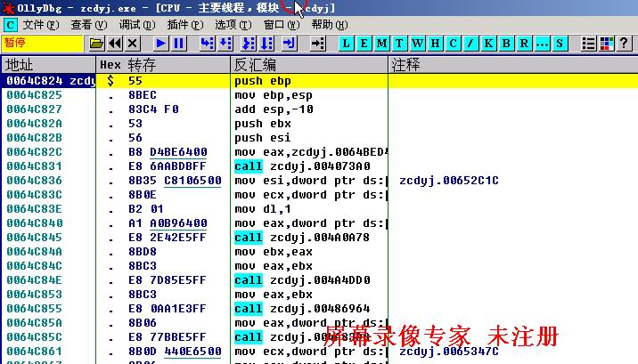The width and height of the screenshot is (638, 364).
Task: Open the 插件(P) menu
Action: (185, 25)
